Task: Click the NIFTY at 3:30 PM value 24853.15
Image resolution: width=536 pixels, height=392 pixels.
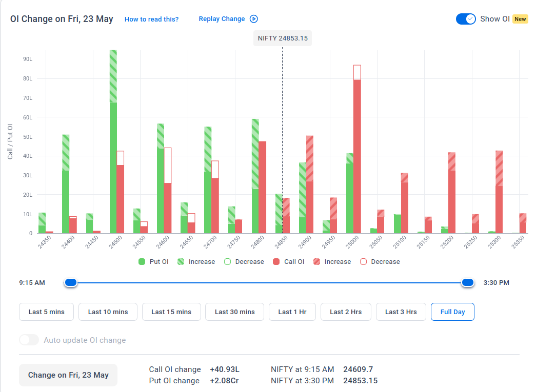Action: [x=360, y=381]
